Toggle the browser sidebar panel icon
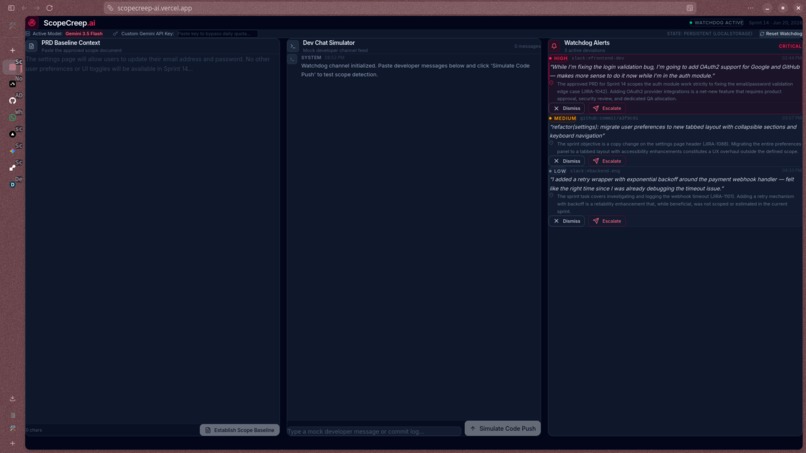806x453 pixels. pyautogui.click(x=11, y=8)
